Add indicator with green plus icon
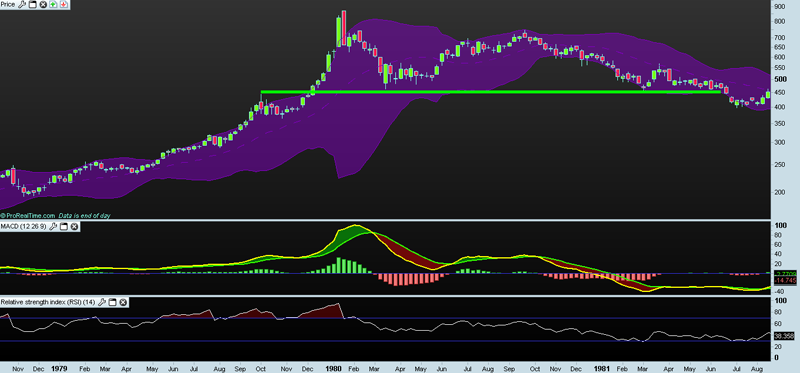The image size is (800, 373). pos(53,5)
